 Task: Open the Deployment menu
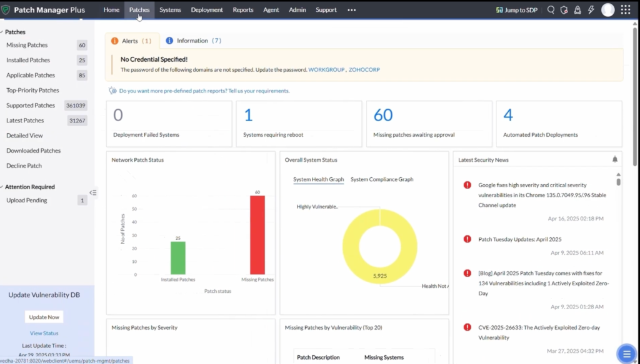click(x=207, y=10)
